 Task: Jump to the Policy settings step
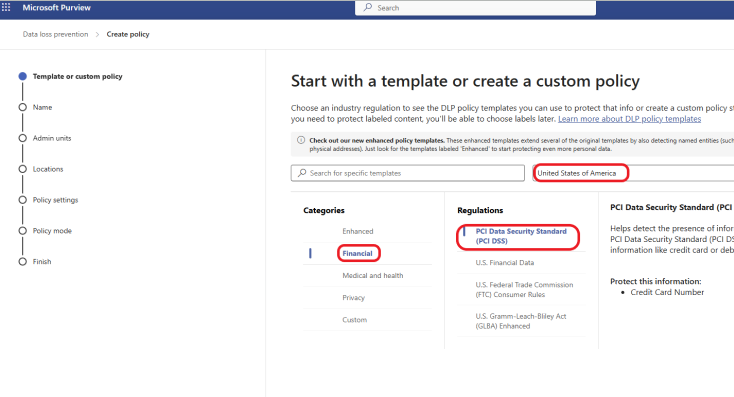[55, 200]
